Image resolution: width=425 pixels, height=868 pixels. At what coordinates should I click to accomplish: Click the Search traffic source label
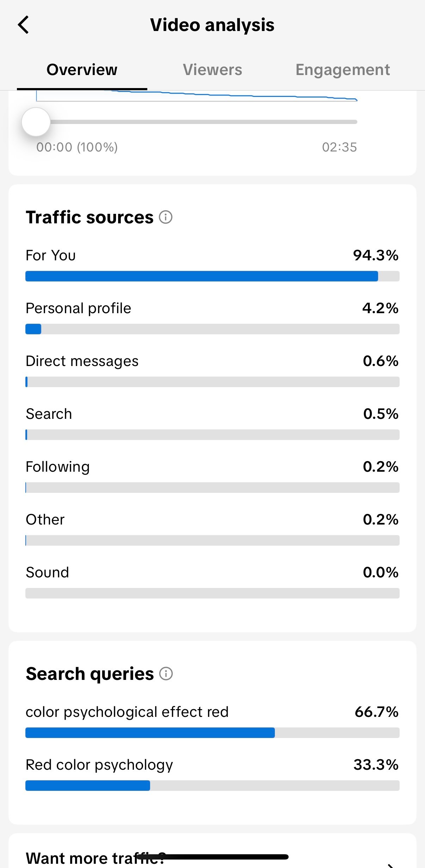pos(49,414)
